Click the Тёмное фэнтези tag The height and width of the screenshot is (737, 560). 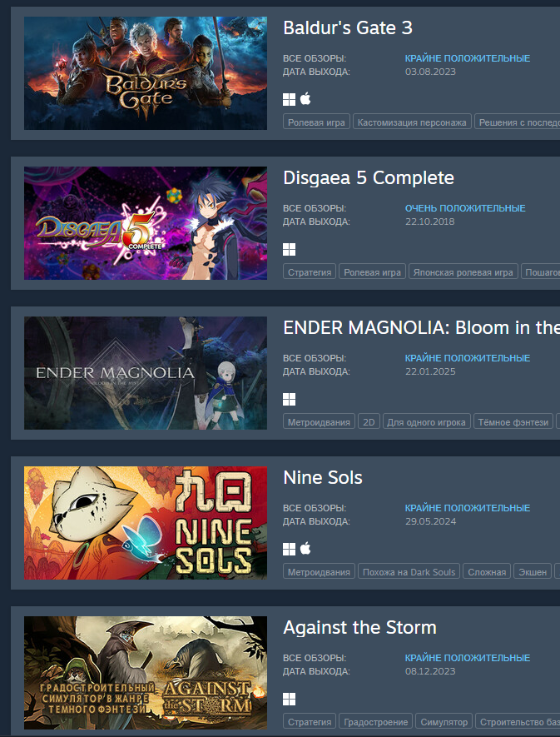pyautogui.click(x=513, y=422)
